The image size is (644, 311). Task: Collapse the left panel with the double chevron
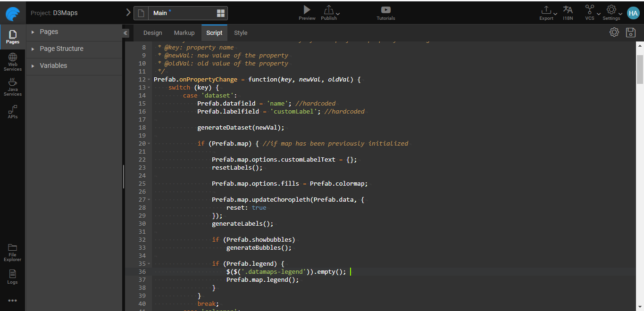(x=125, y=33)
